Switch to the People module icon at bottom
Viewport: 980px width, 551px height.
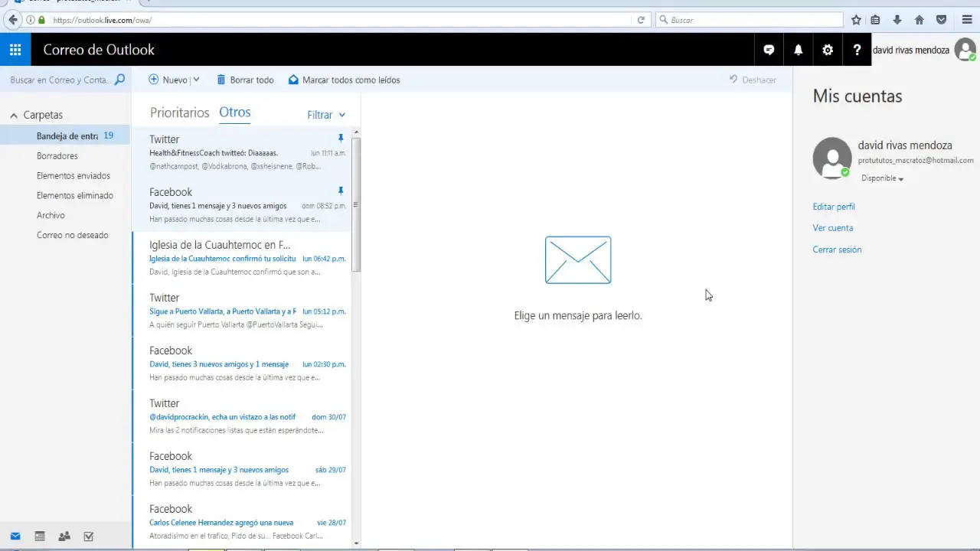tap(64, 536)
